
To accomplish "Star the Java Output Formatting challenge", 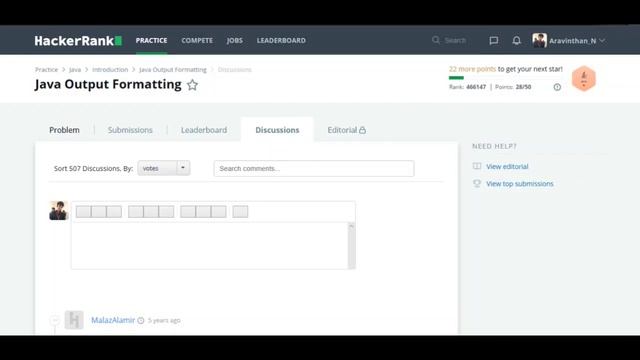I will tap(192, 85).
